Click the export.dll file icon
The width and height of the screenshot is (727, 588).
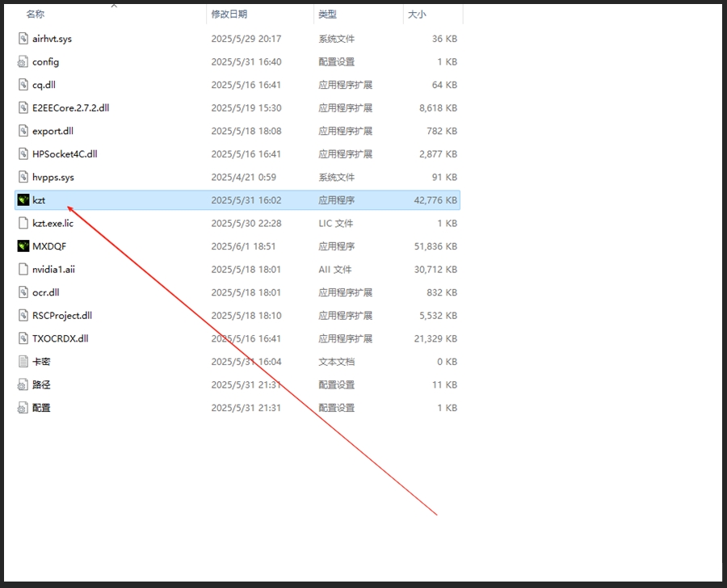pyautogui.click(x=23, y=131)
